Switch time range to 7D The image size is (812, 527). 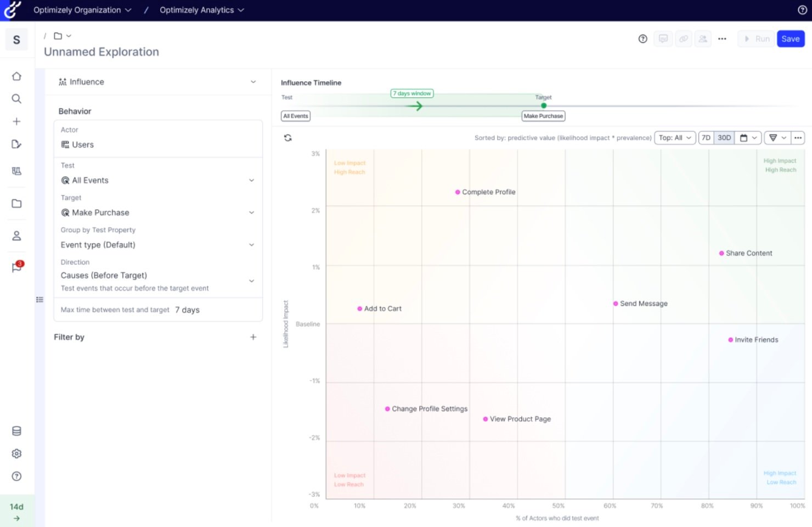click(706, 138)
